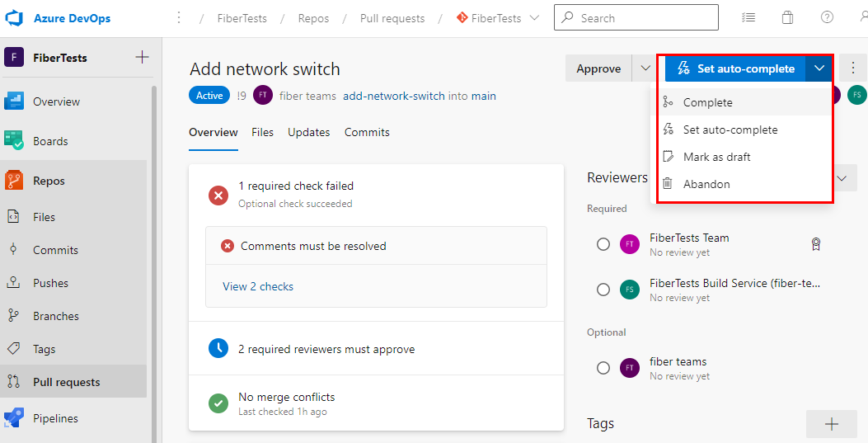
Task: Expand the Approve options dropdown arrow
Action: [x=645, y=68]
